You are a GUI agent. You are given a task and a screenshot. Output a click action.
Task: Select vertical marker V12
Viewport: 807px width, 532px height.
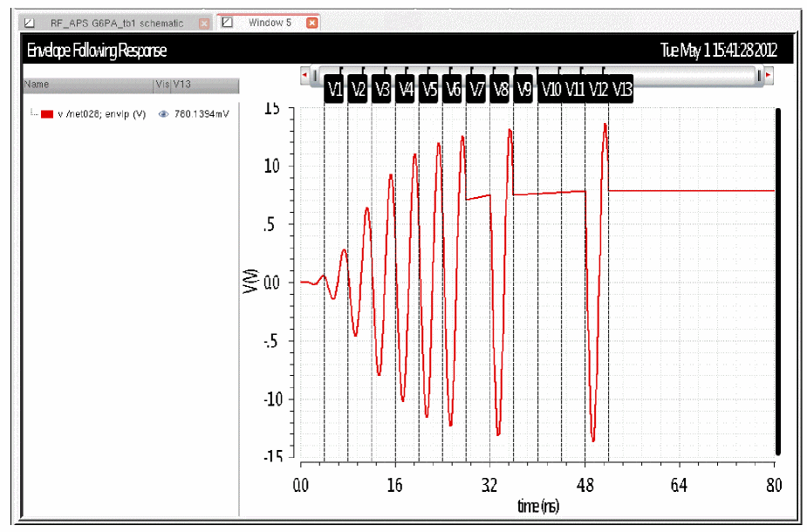click(x=598, y=90)
